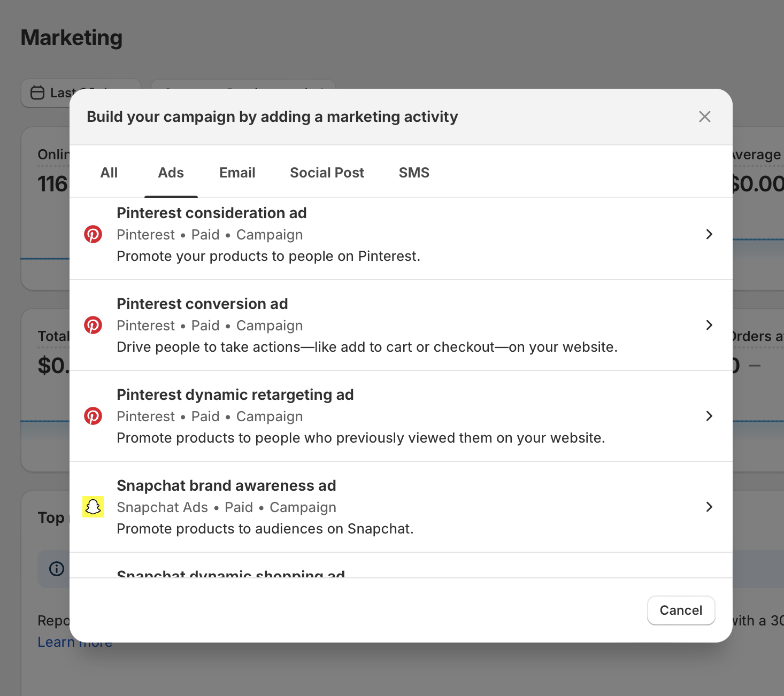784x696 pixels.
Task: Open Pinterest consideration ad chevron
Action: click(709, 234)
